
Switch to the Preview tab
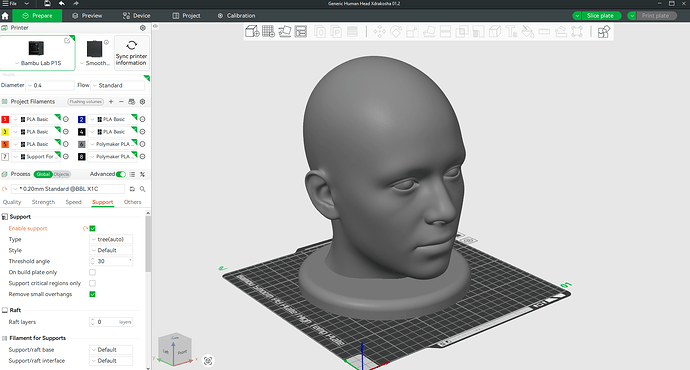click(87, 15)
